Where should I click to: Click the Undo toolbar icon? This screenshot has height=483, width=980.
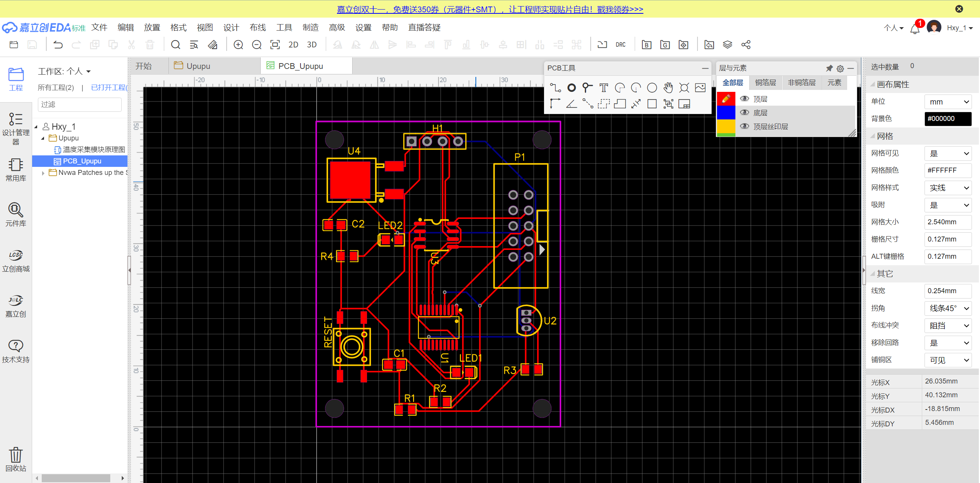click(x=58, y=45)
